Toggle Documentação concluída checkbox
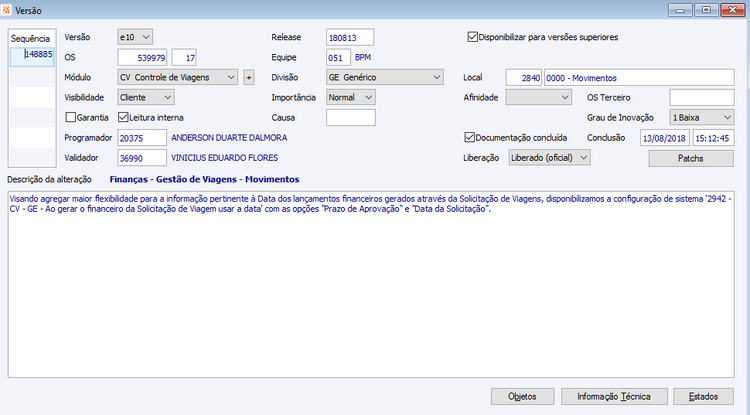This screenshot has width=750, height=415. [469, 137]
